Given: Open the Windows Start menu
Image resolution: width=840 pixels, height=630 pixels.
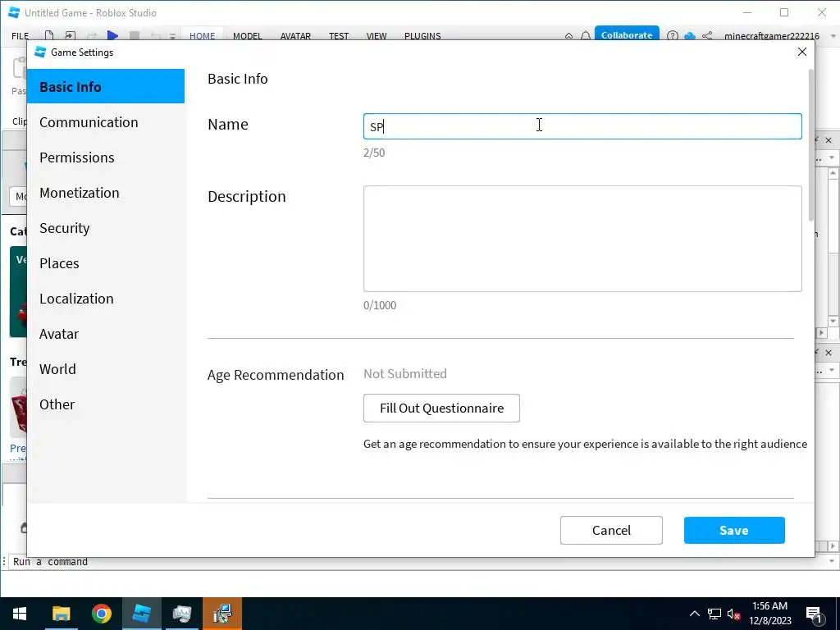Looking at the screenshot, I should pos(20,614).
